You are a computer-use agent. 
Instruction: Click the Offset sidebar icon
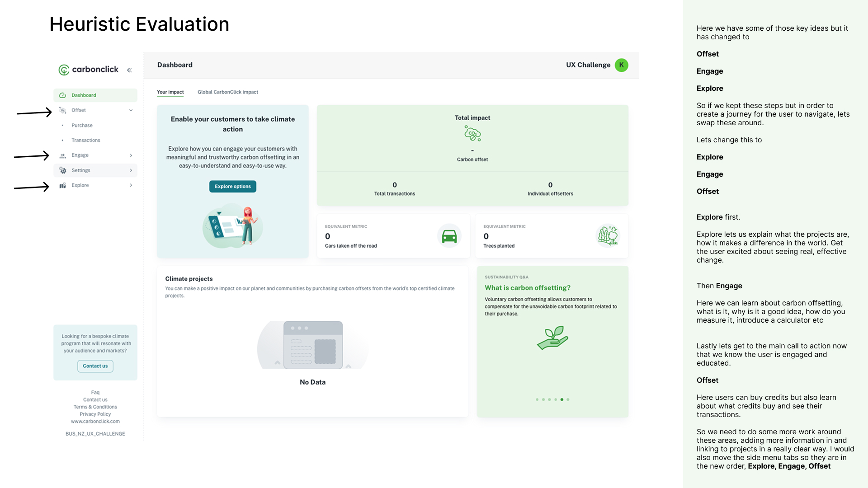click(x=62, y=110)
